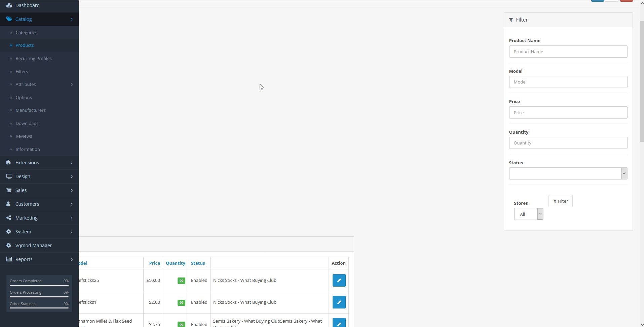Click the Samis Bakery - What Buying Club text
This screenshot has height=327, width=644.
pos(267,323)
